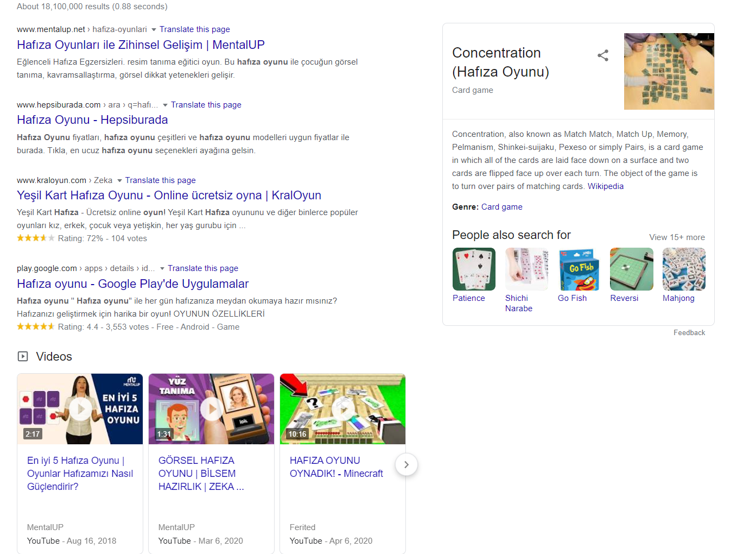Click the 'YouTube - Mar 6, 2020' text

[201, 541]
